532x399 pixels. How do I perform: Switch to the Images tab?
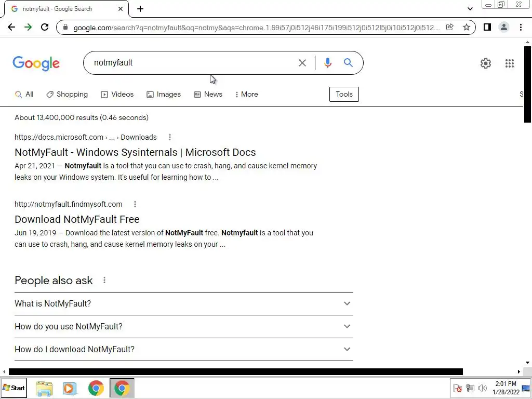coord(164,95)
